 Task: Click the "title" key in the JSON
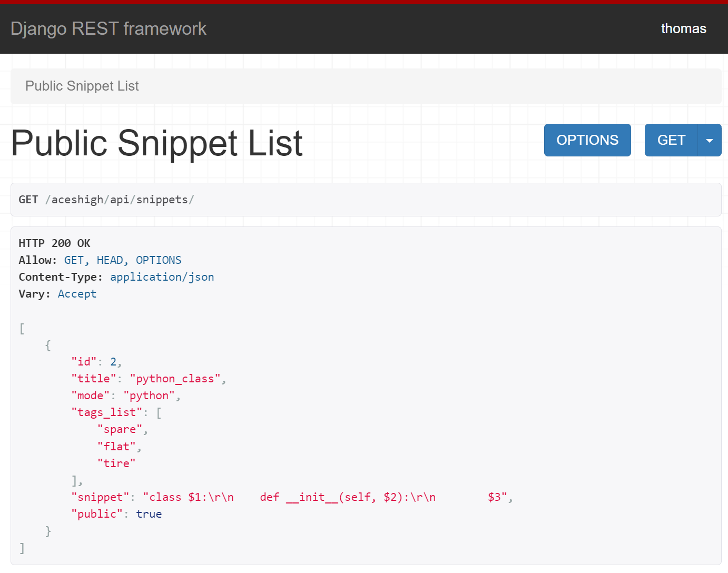[93, 379]
